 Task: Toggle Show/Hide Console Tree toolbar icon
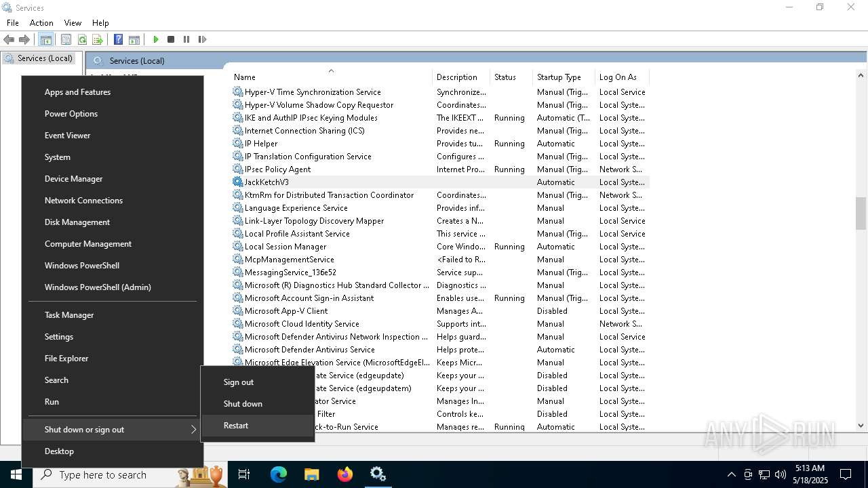click(45, 39)
